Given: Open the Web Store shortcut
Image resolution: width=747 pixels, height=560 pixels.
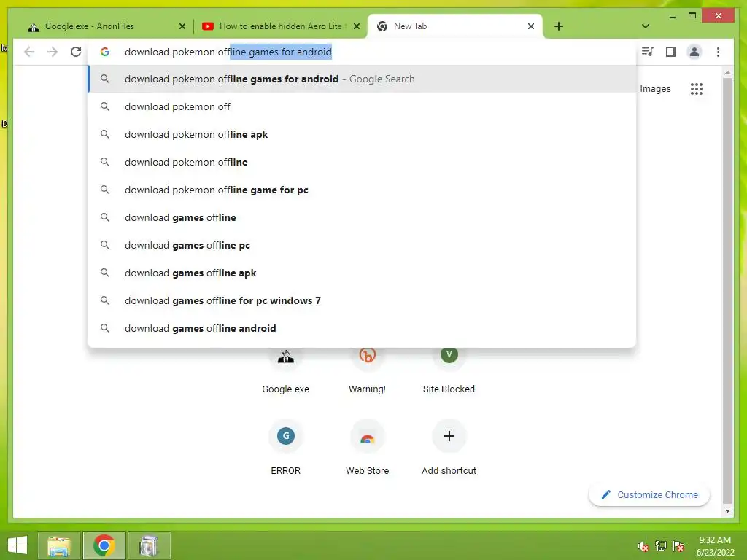Looking at the screenshot, I should pyautogui.click(x=367, y=447).
